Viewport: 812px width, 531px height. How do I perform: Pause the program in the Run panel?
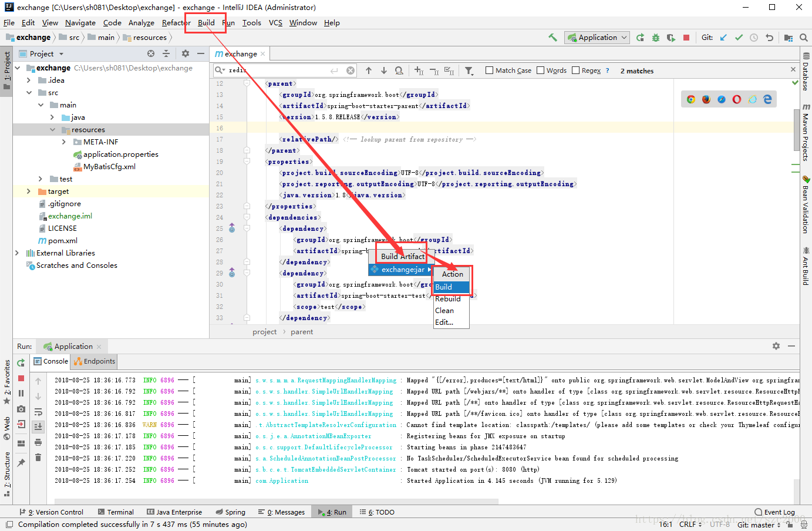pos(21,394)
